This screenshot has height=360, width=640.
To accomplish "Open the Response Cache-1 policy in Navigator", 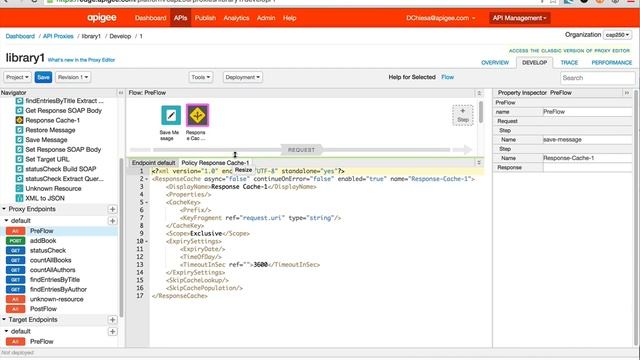I will tap(52, 120).
